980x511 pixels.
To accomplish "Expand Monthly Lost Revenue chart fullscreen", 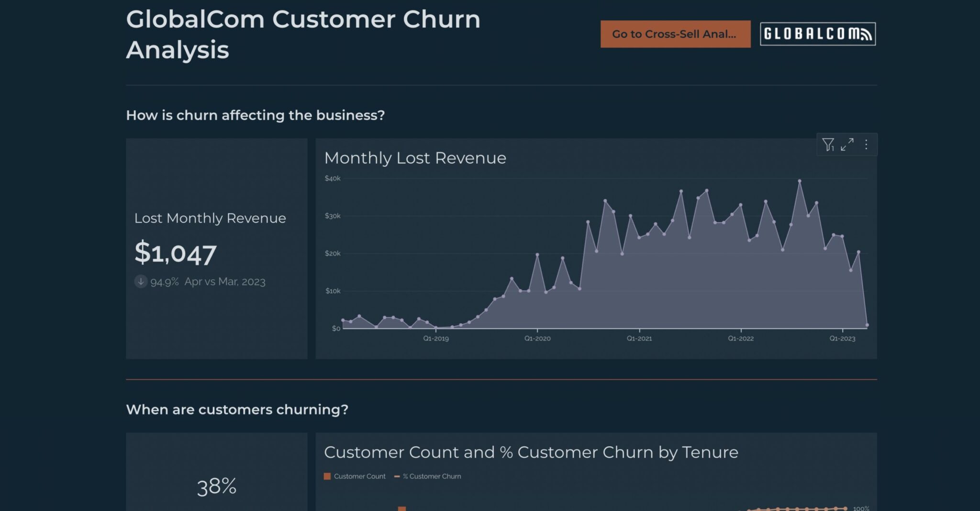I will [x=847, y=145].
